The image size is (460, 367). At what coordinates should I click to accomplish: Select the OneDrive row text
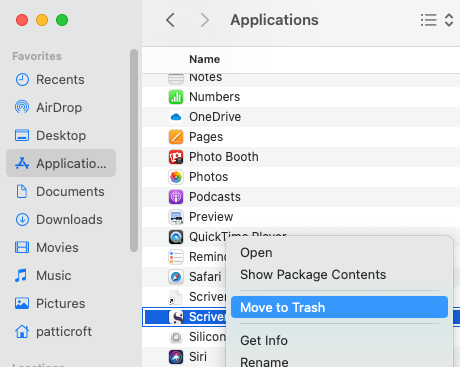pyautogui.click(x=215, y=117)
